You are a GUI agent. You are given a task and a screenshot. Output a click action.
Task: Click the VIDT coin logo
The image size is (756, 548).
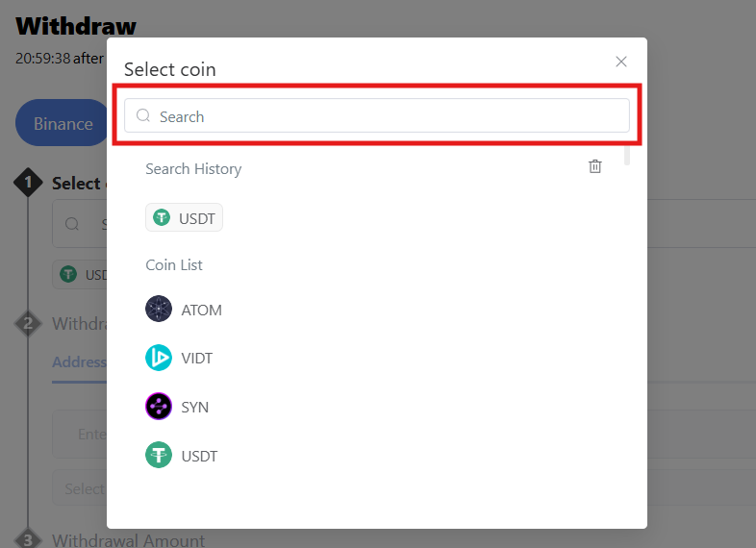159,358
